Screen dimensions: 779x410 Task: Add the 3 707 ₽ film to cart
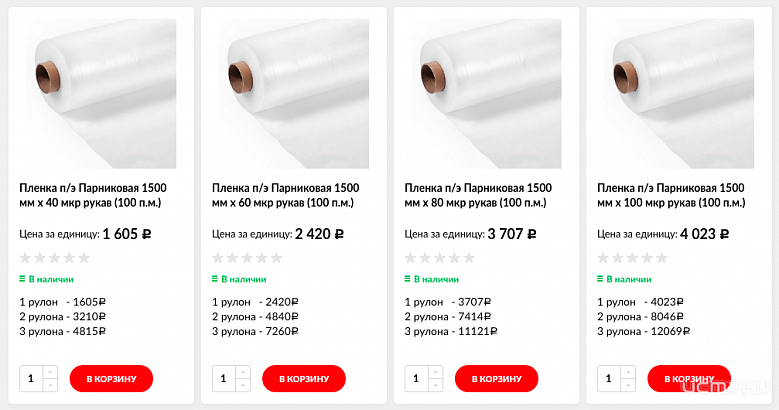pos(496,379)
